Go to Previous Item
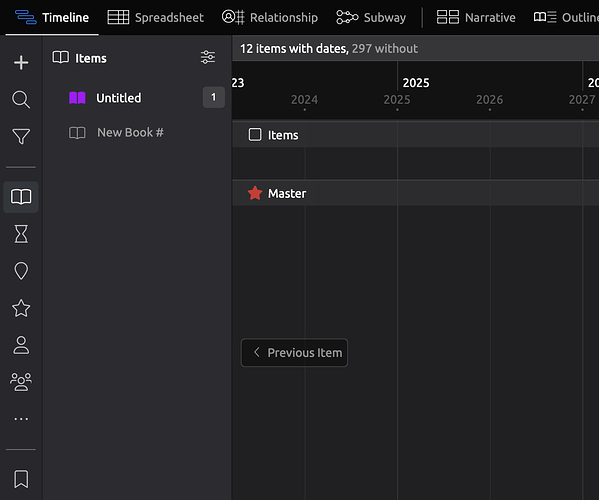 click(x=294, y=353)
